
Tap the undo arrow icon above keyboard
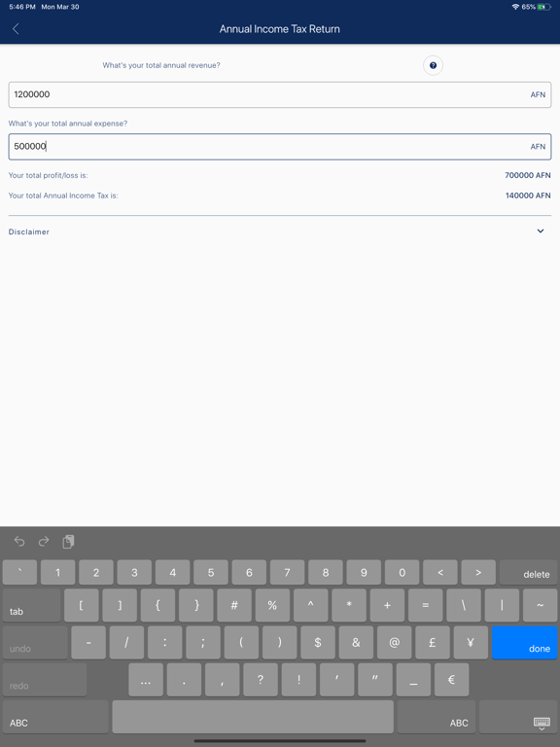(x=19, y=541)
